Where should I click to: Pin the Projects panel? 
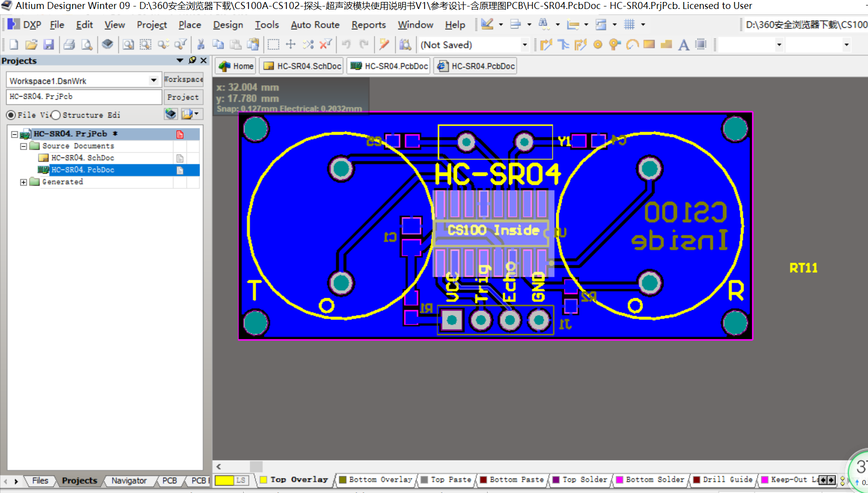click(193, 60)
